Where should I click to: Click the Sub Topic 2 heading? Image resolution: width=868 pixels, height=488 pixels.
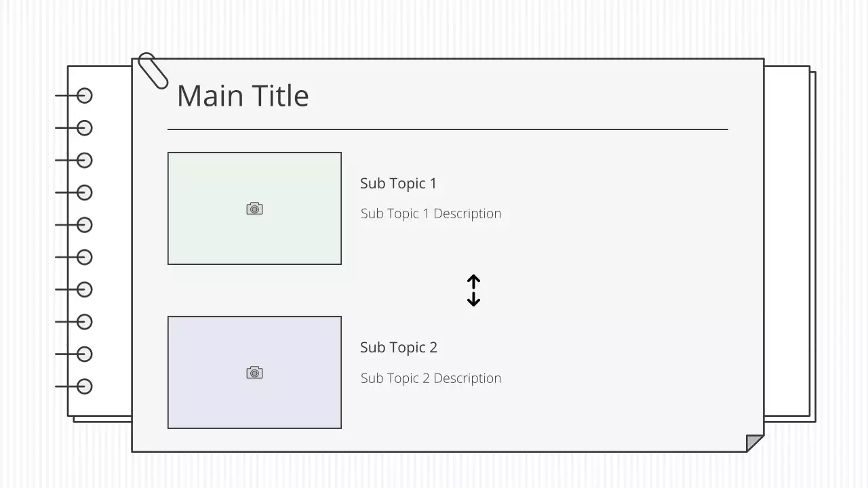coord(398,348)
